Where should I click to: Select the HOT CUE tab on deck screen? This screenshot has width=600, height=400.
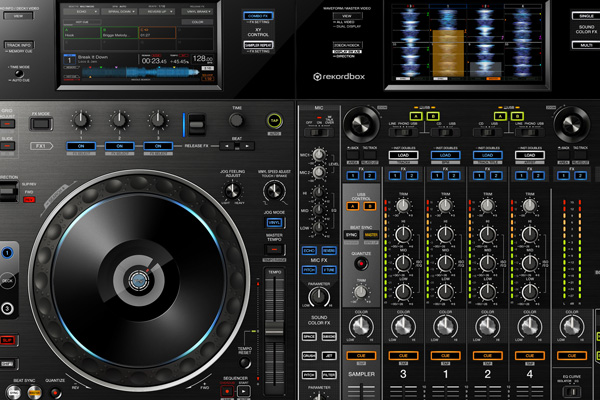(x=82, y=22)
